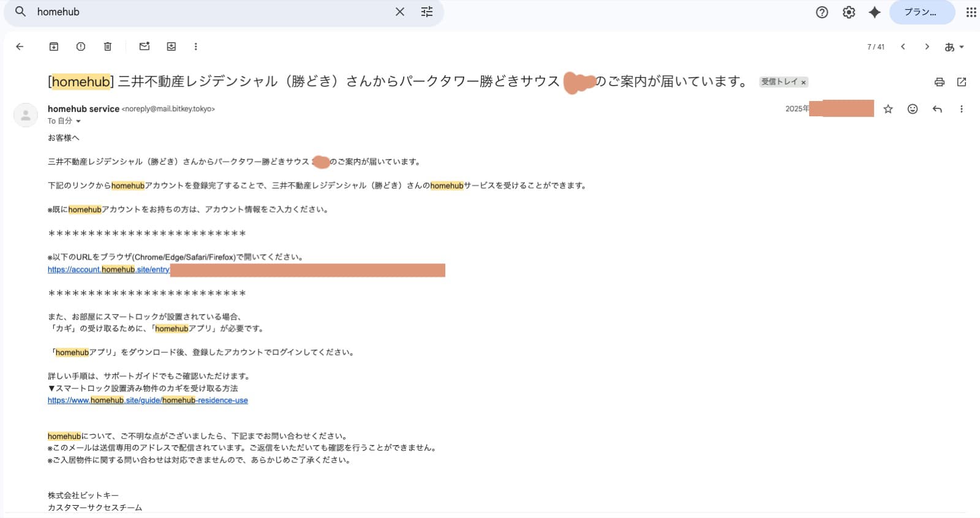Click the 受信トレイ label chip

pyautogui.click(x=779, y=82)
